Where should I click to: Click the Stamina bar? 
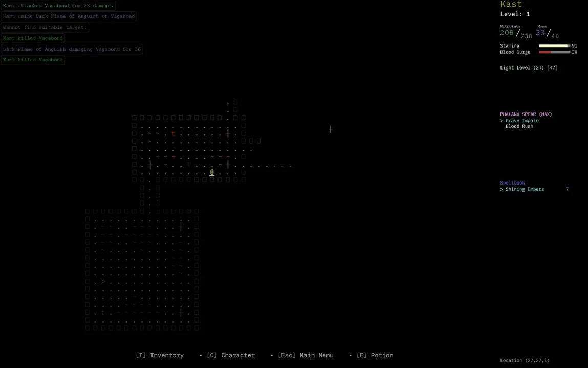[555, 45]
